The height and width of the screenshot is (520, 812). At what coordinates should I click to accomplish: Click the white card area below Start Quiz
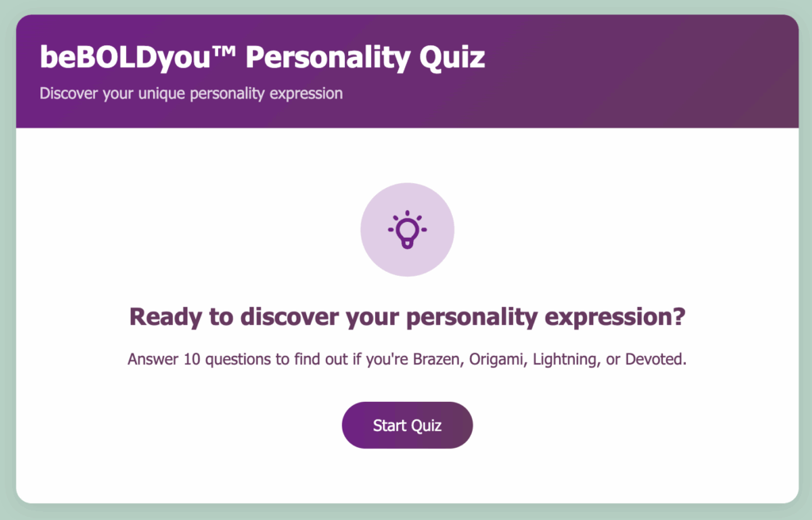click(407, 476)
